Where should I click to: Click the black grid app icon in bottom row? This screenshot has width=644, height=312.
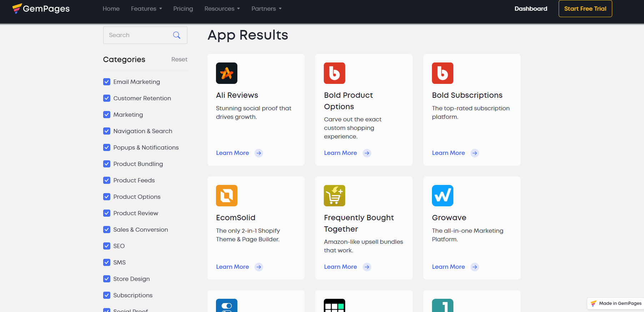(x=334, y=306)
